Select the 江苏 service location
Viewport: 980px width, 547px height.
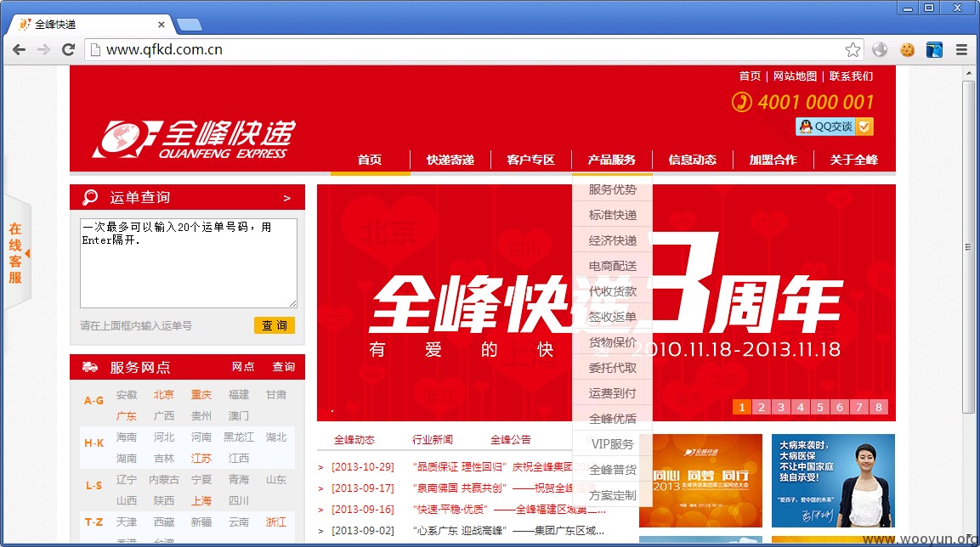tap(201, 459)
